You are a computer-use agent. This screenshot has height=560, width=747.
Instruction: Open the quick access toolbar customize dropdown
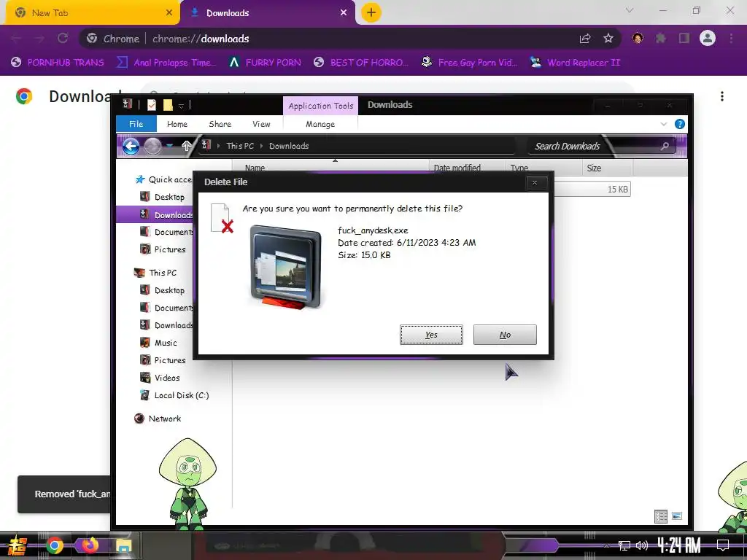coord(181,106)
